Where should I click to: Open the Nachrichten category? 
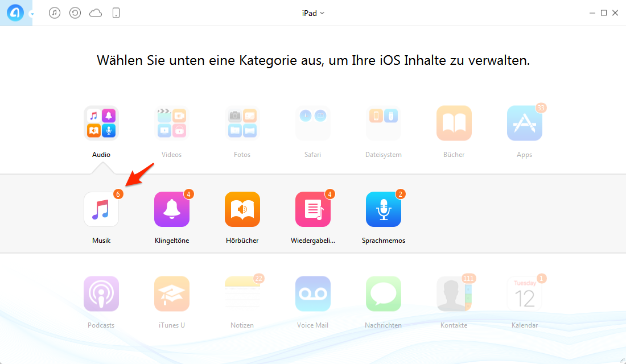coord(383,293)
